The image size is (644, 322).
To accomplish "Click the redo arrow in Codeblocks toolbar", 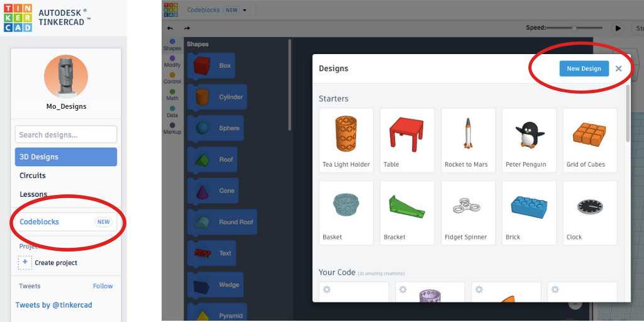I will [x=187, y=28].
